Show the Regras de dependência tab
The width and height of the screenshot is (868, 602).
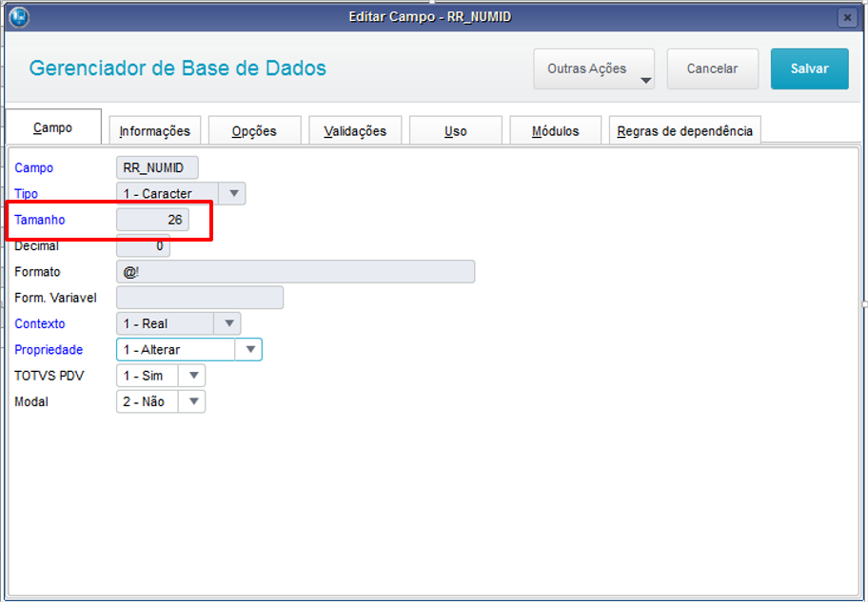click(685, 131)
